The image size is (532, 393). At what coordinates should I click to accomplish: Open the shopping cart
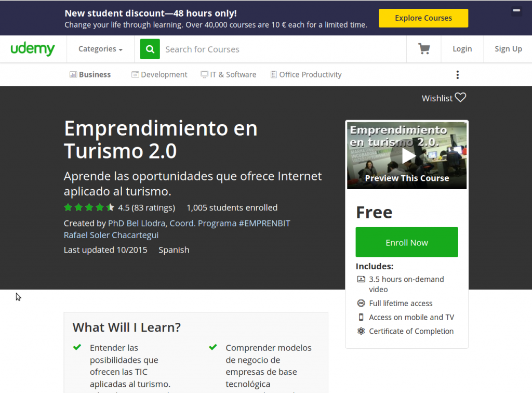coord(424,49)
